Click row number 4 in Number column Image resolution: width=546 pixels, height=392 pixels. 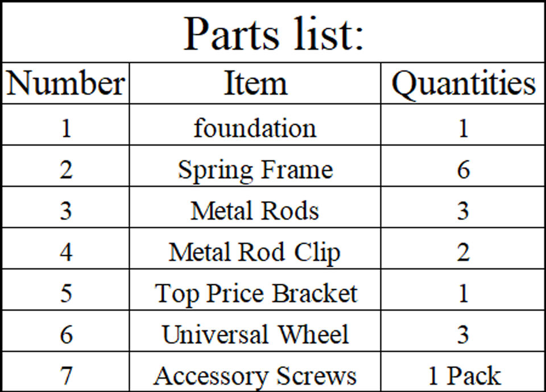pyautogui.click(x=66, y=252)
